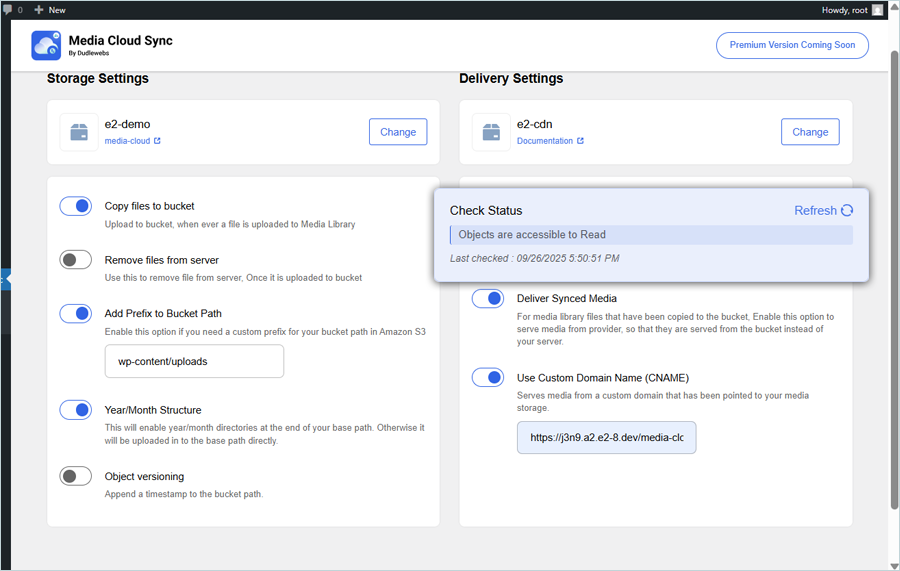Switch off Deliver Synced Media
900x571 pixels.
(488, 298)
